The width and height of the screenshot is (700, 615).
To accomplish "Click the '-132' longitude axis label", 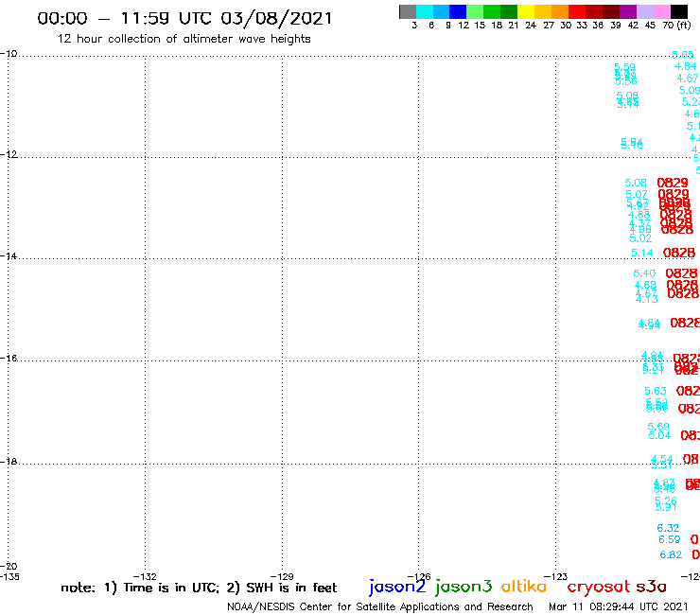I will (x=145, y=576).
